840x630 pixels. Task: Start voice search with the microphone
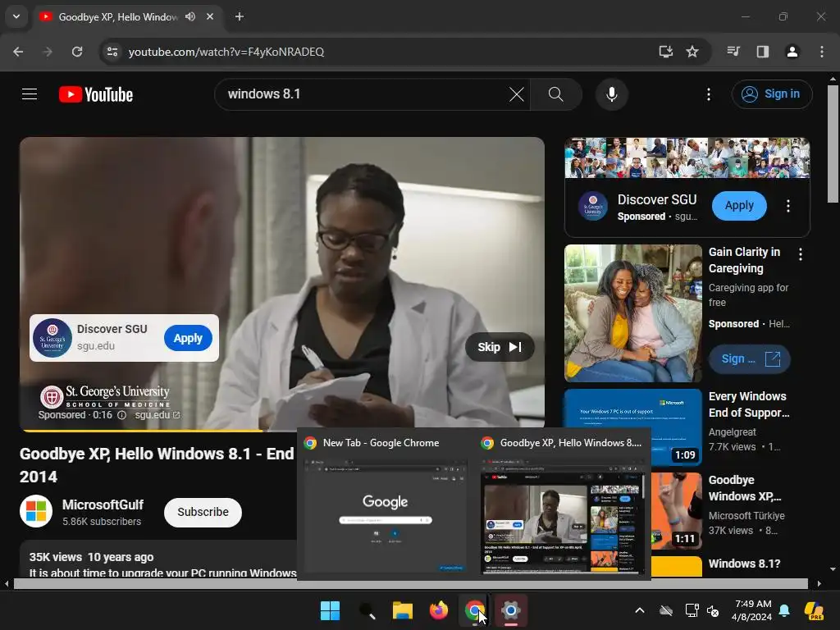611,94
